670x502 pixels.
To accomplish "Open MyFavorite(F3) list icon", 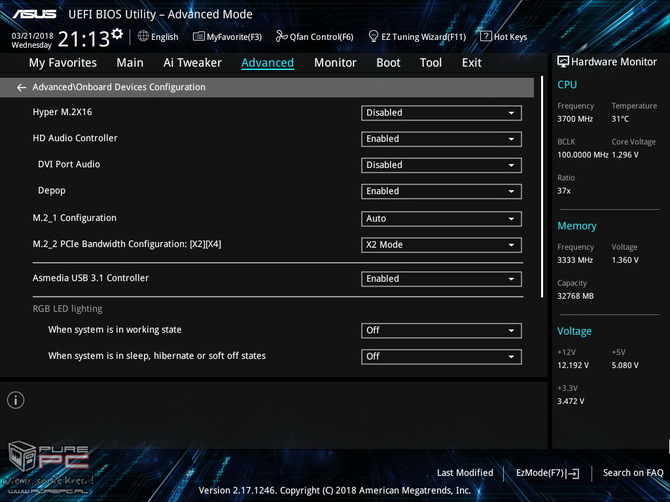I will click(x=199, y=37).
